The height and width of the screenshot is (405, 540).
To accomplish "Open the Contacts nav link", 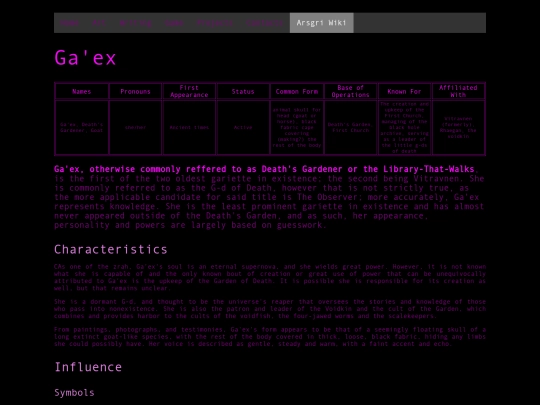I will (x=264, y=23).
